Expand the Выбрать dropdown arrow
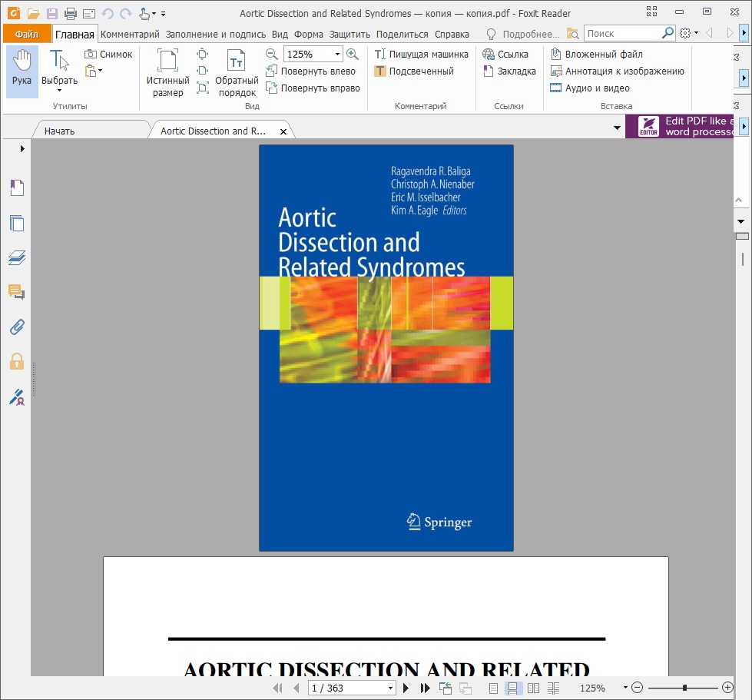Screen dimensions: 752x700 [x=59, y=91]
